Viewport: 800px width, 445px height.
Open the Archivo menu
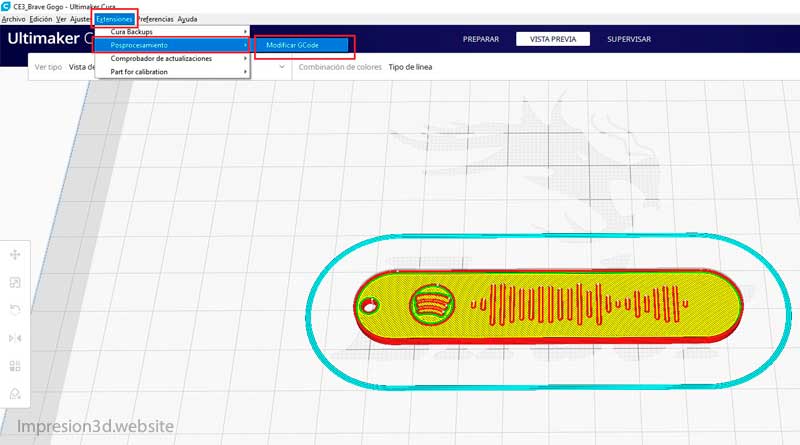click(13, 19)
